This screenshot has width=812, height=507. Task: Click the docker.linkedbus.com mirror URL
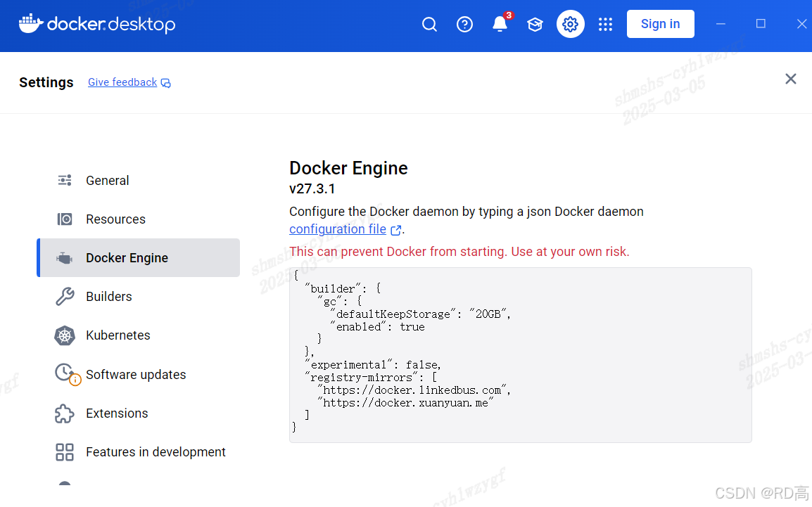[x=414, y=390]
